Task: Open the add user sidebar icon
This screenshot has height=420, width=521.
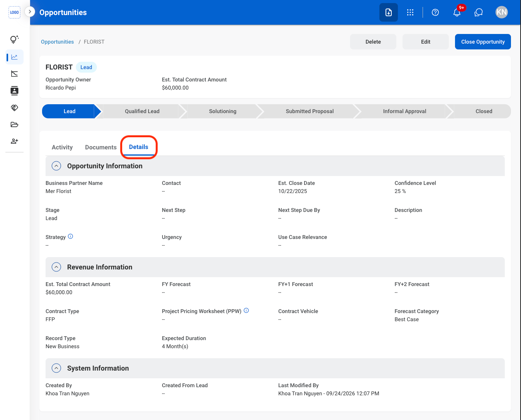Action: click(14, 141)
